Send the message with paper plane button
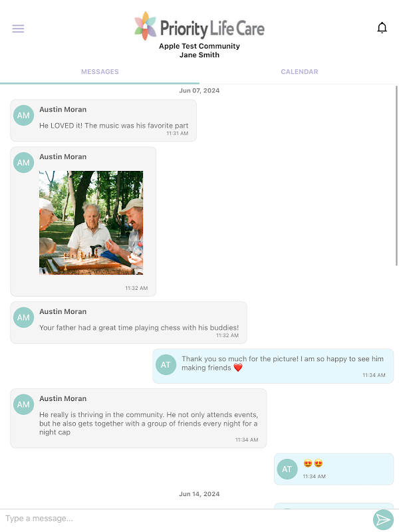Screen dimensions: 399x532 coord(383,519)
